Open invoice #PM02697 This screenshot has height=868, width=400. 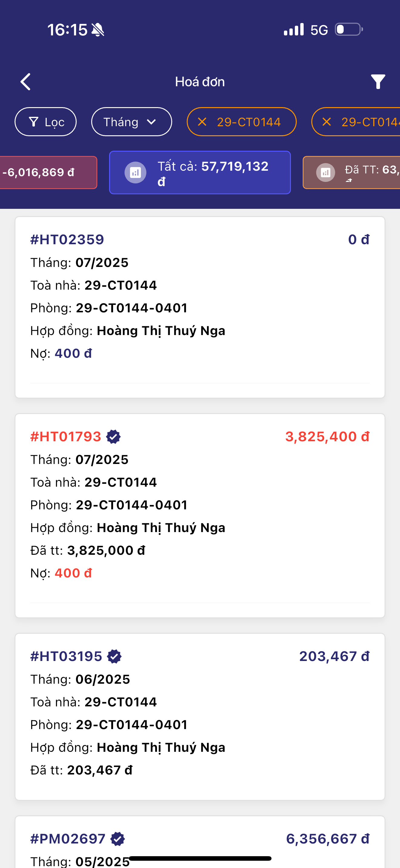pos(200,842)
